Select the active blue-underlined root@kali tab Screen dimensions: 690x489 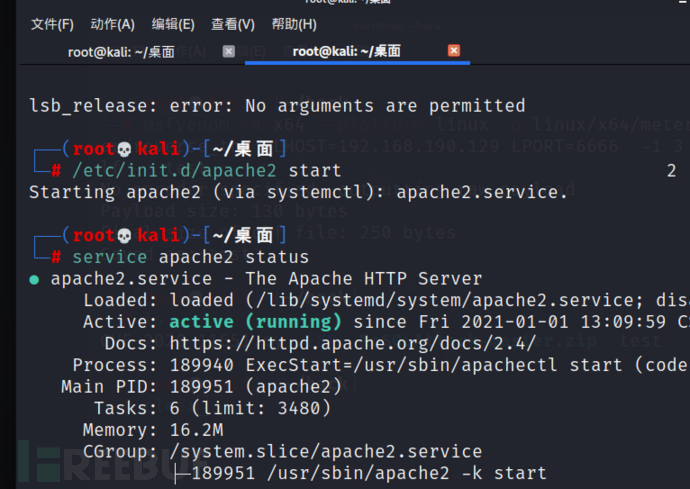click(347, 51)
